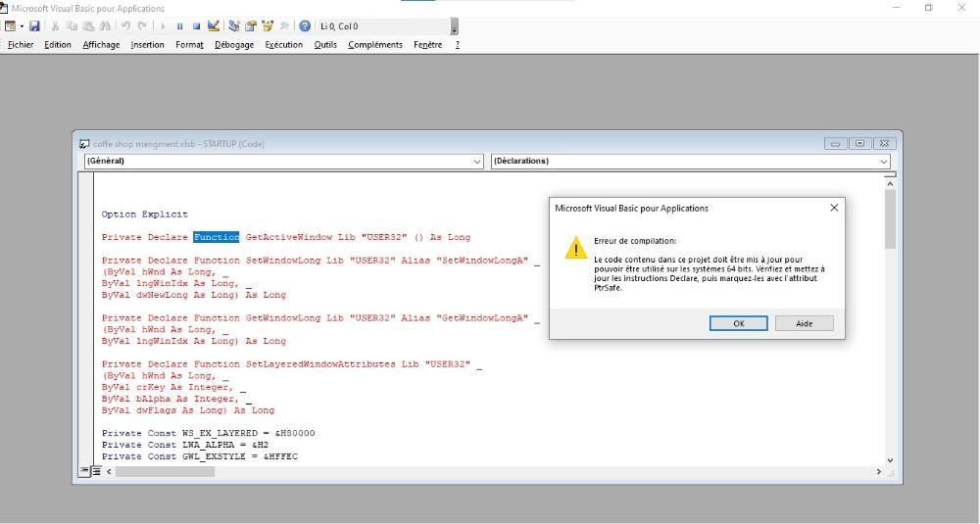Click Aide in the error dialog
980x524 pixels.
point(804,323)
